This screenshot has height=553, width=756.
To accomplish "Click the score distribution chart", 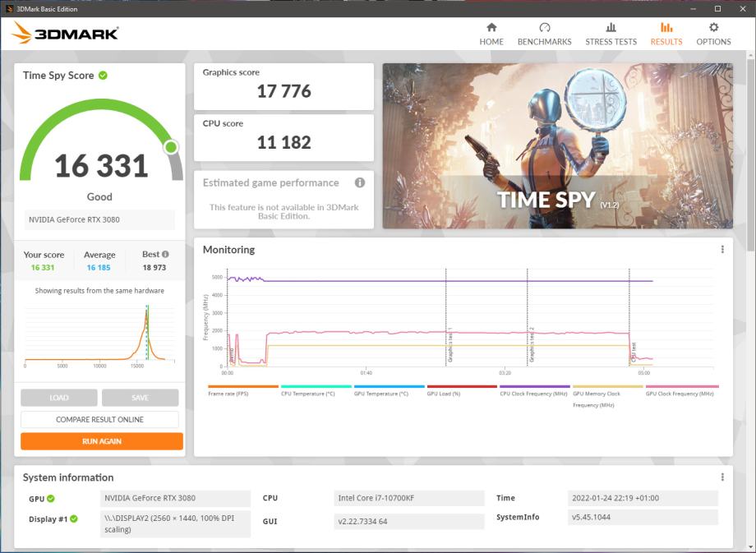I will 99,335.
